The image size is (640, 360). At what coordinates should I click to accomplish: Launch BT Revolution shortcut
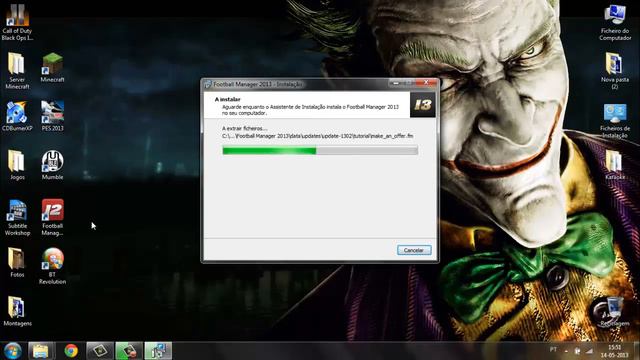coord(52,266)
